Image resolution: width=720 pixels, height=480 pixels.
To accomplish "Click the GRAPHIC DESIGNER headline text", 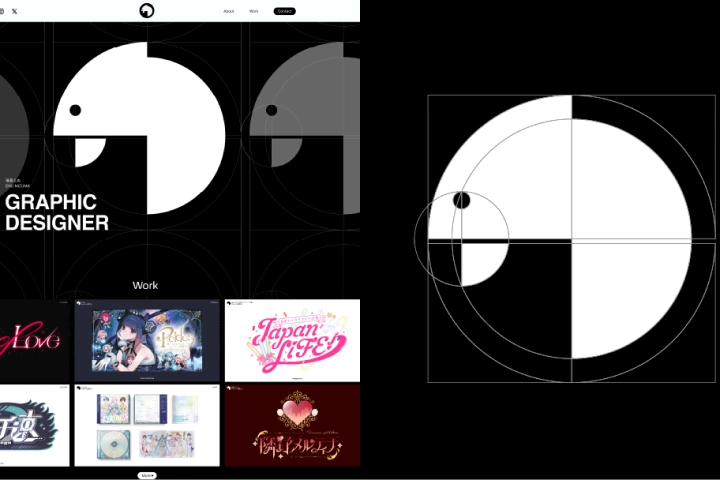I will (57, 213).
